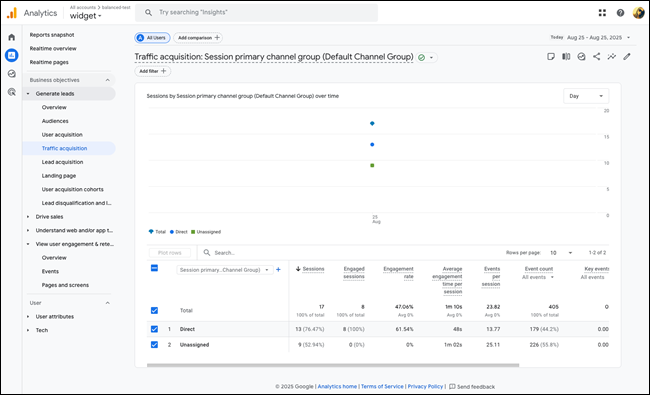This screenshot has height=395, width=650.
Task: Share this report icon
Action: [x=597, y=57]
